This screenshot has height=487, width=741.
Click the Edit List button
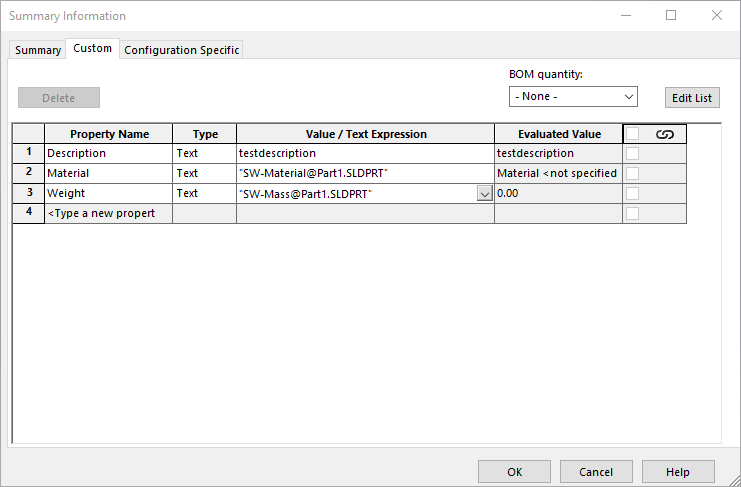click(x=692, y=98)
